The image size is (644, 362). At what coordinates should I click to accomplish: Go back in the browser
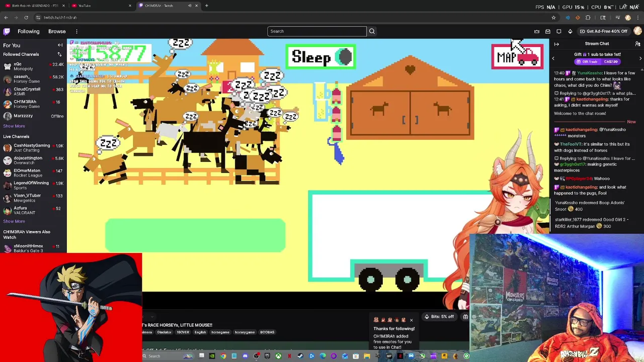pos(6,18)
